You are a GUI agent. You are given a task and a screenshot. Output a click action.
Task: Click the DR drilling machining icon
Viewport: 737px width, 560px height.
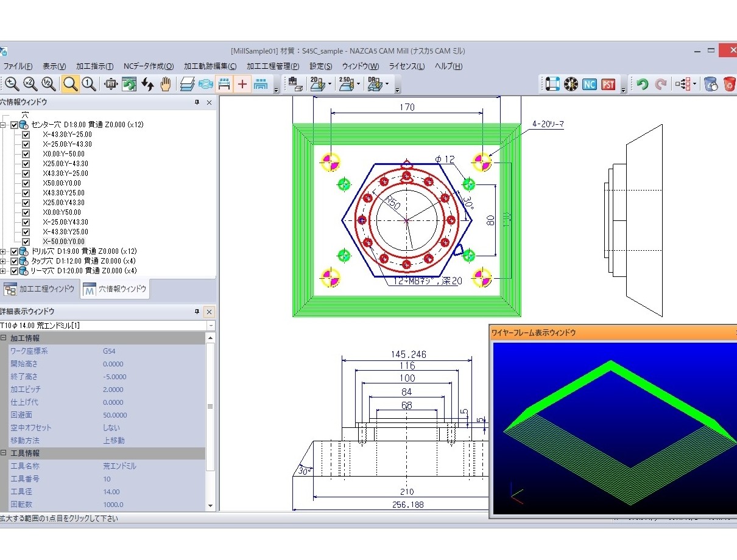[x=375, y=85]
